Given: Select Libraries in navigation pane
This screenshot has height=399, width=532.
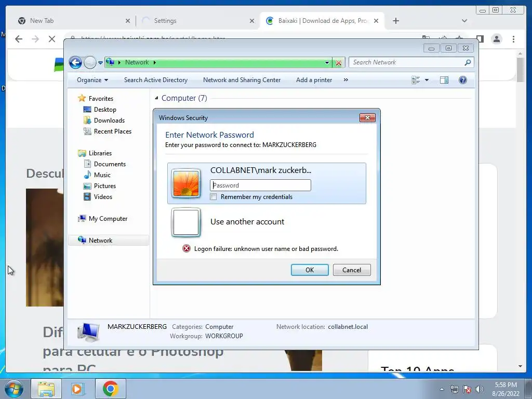Looking at the screenshot, I should (x=100, y=153).
